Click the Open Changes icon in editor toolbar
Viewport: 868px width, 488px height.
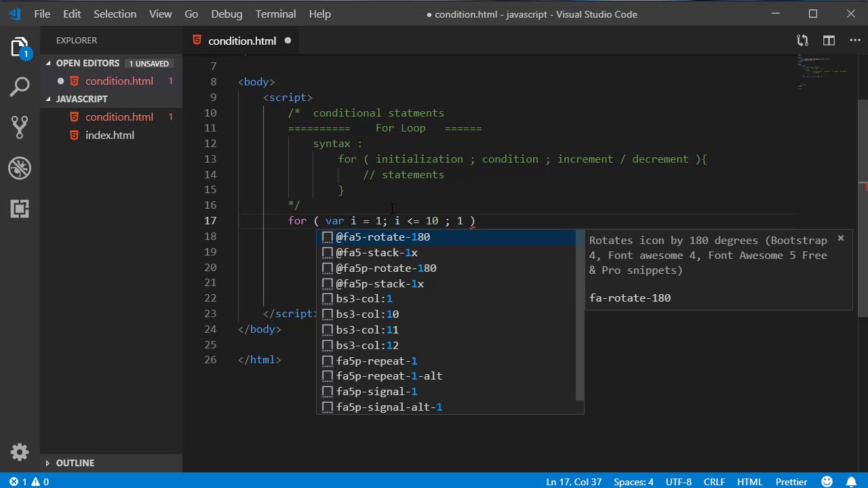pyautogui.click(x=802, y=41)
